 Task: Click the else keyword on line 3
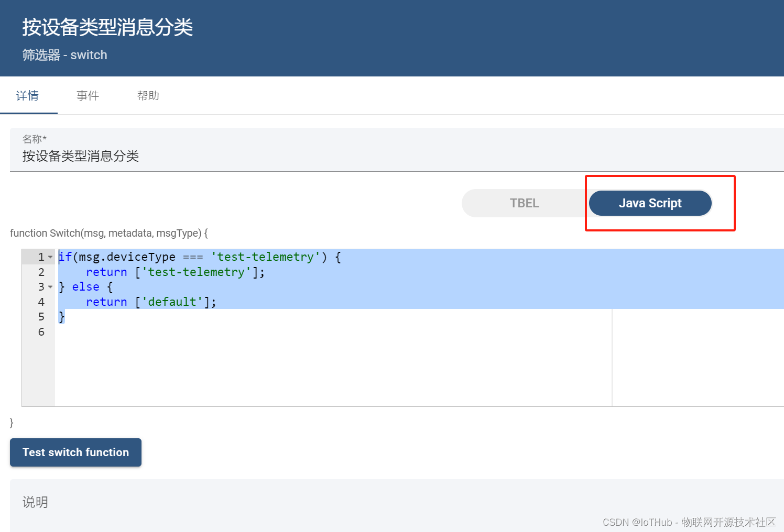pos(86,287)
